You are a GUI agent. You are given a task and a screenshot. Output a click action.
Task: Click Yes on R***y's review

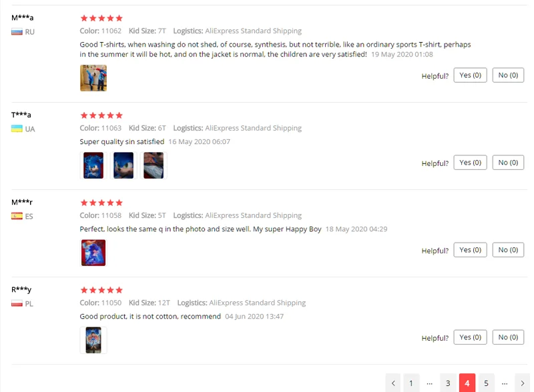click(x=470, y=337)
